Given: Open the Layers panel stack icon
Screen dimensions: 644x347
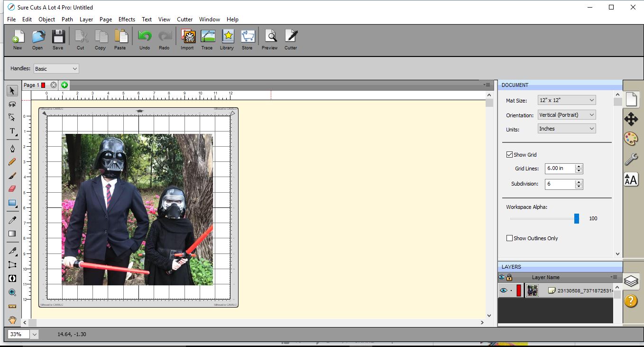Looking at the screenshot, I should [631, 281].
